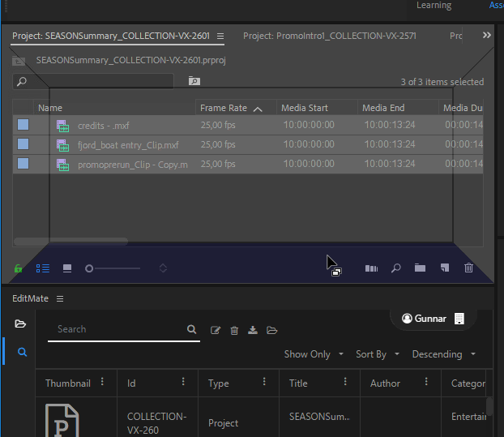Open the Show Only dropdown
This screenshot has width=504, height=437.
[314, 354]
